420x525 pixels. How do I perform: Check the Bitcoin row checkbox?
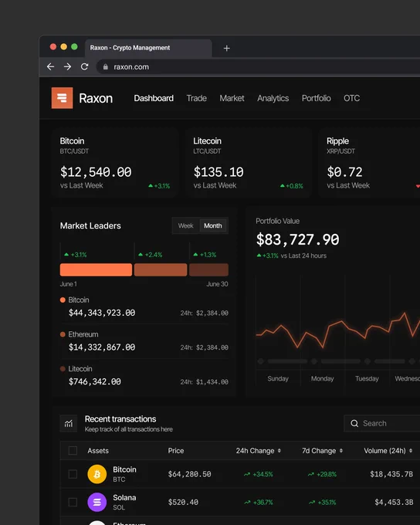(x=73, y=474)
